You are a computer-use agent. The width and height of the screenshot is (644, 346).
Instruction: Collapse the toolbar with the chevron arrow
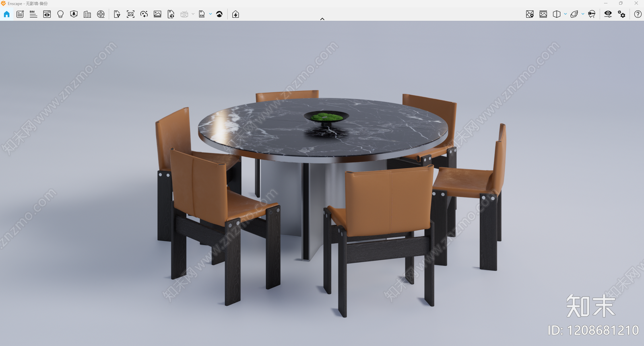[x=322, y=19]
